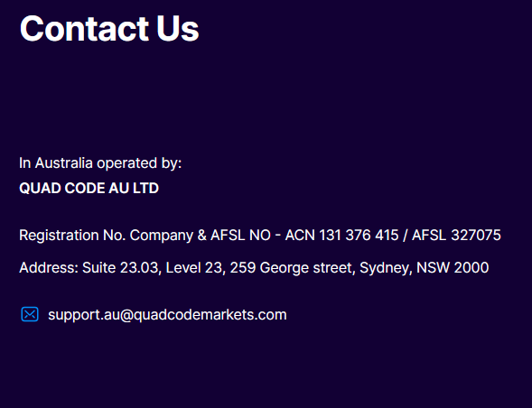Click the 'In Australia operated by:' text
The image size is (532, 408).
(100, 163)
